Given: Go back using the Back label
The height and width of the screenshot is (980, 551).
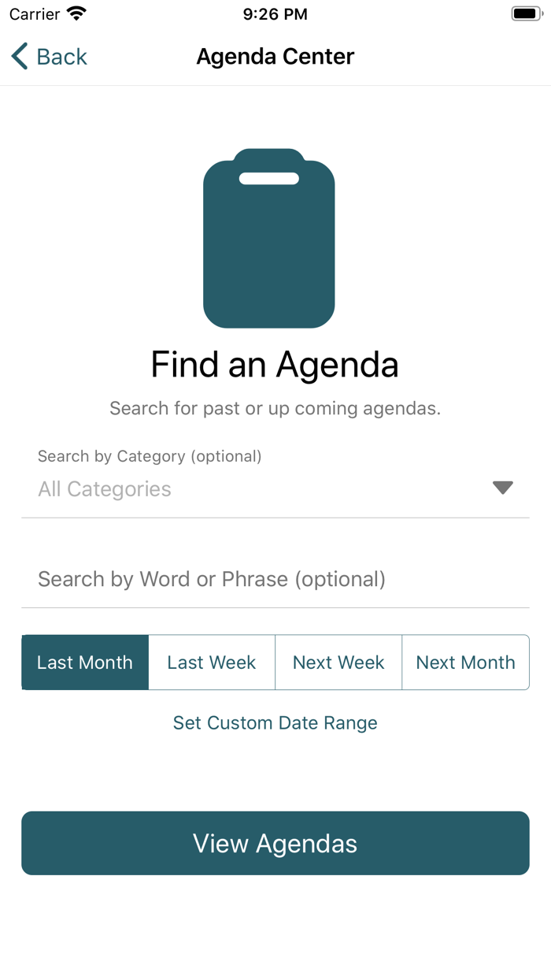Looking at the screenshot, I should [62, 57].
